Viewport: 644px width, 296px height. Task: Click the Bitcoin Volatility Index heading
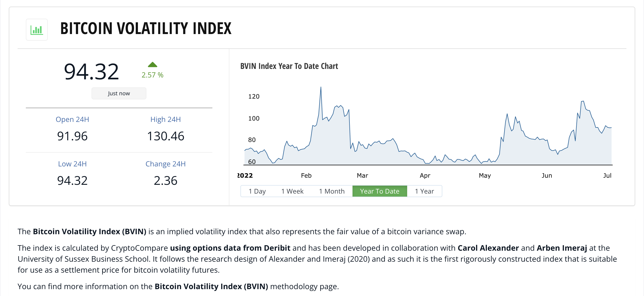coord(146,29)
